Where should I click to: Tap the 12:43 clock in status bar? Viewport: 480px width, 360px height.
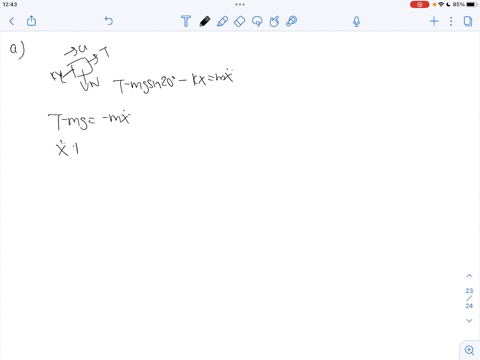click(x=10, y=4)
